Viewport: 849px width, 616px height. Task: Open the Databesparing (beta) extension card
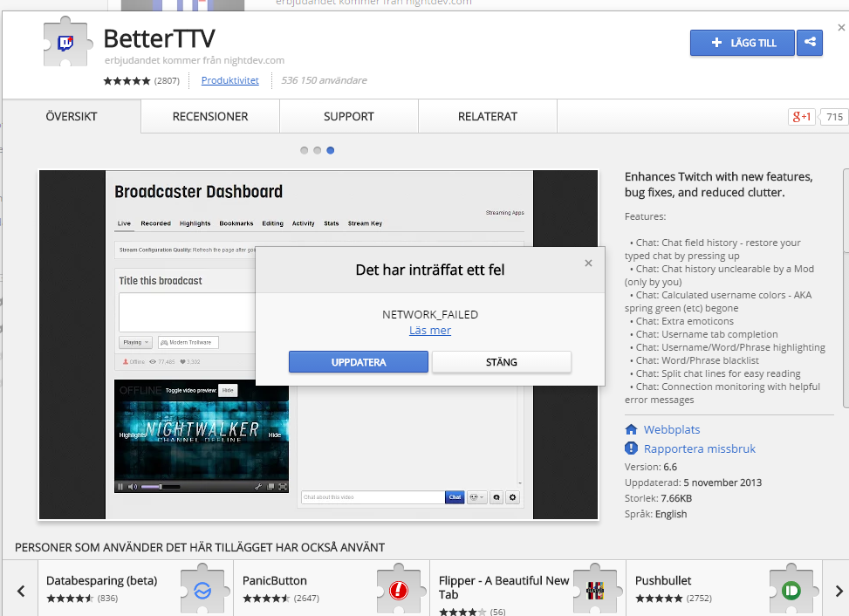click(135, 588)
